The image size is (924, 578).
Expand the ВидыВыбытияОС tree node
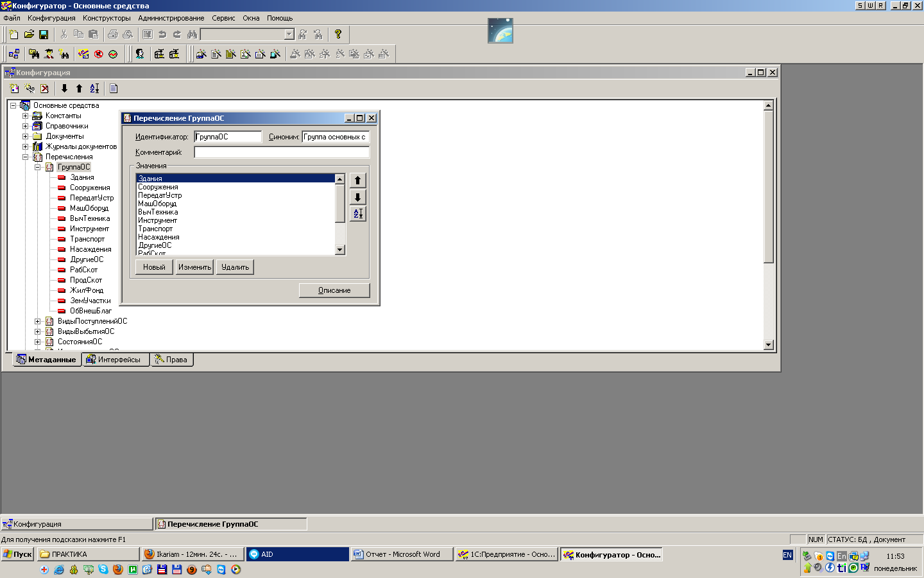pyautogui.click(x=37, y=331)
